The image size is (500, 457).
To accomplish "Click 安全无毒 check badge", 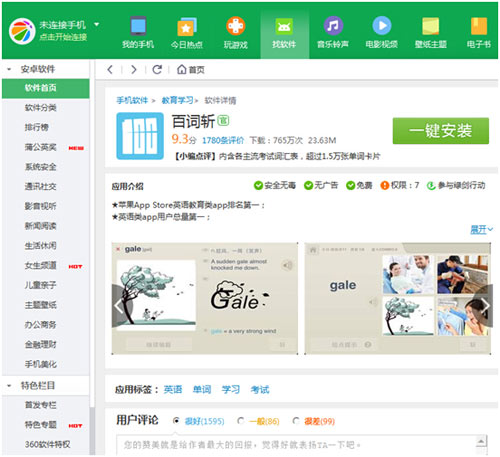I will coord(275,185).
